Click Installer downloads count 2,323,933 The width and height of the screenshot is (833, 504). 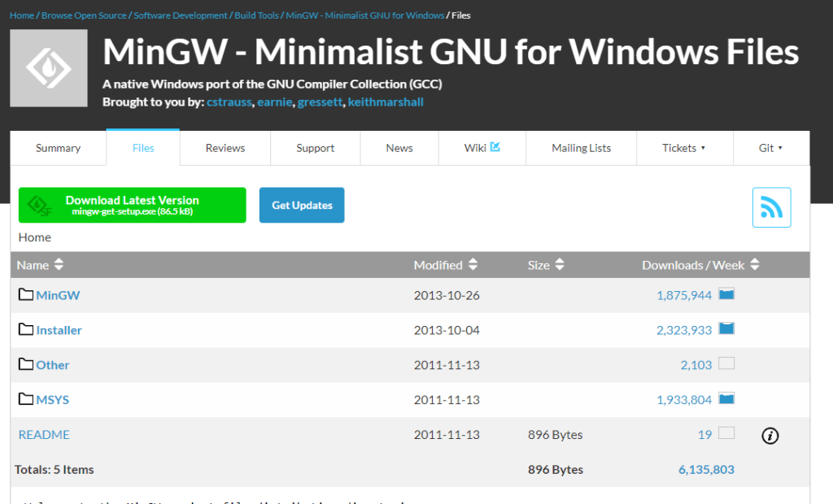click(x=684, y=330)
